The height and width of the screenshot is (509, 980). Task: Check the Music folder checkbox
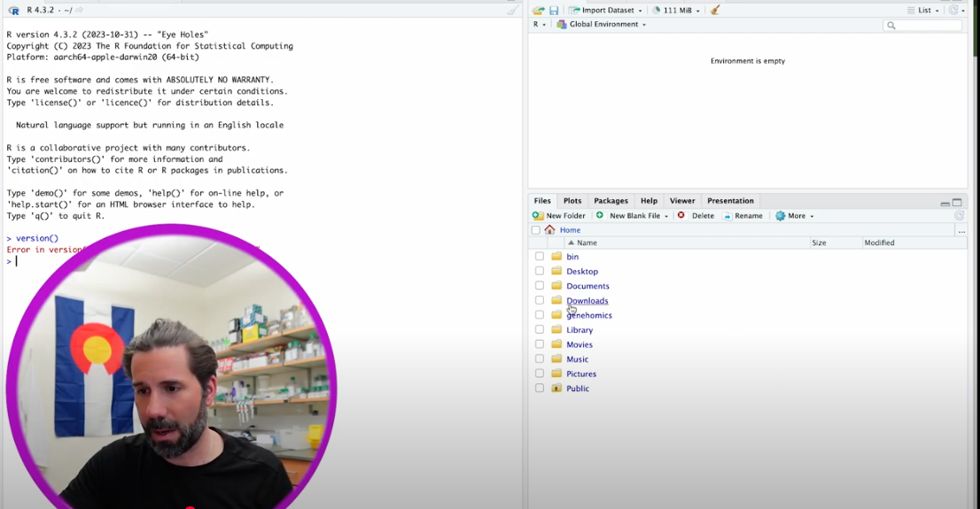point(540,359)
